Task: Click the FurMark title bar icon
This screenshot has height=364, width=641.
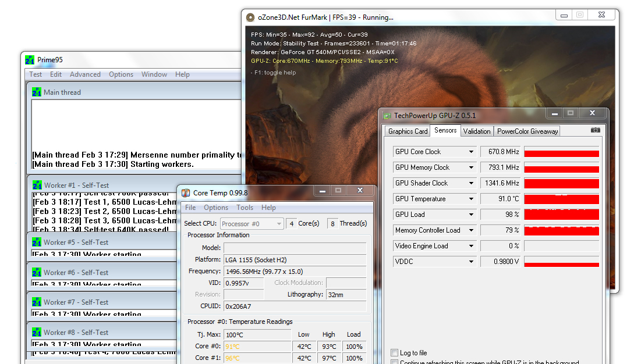Action: pyautogui.click(x=250, y=17)
